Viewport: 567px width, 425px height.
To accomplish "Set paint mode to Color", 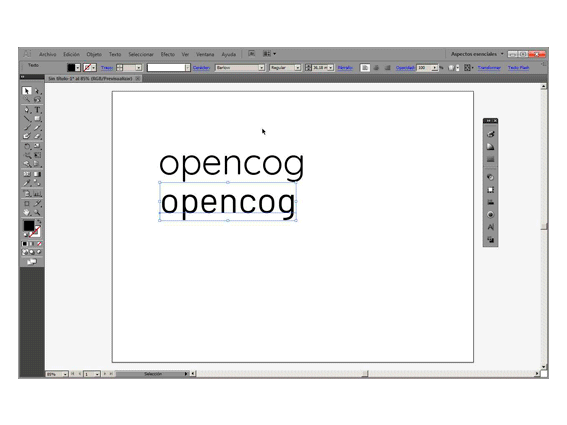I will [25, 244].
